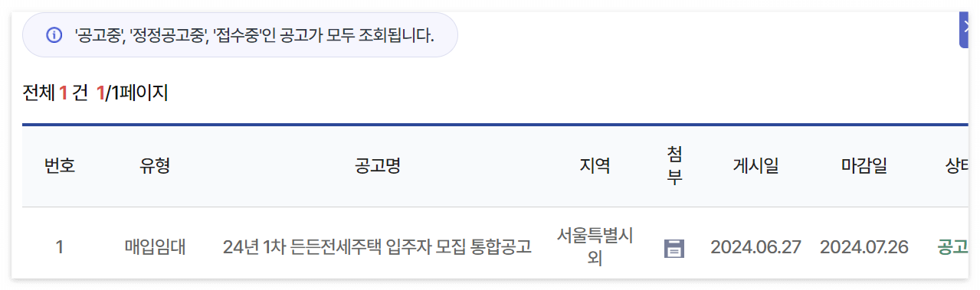Click the 공고명 column header
Screen dimensions: 980x290
pyautogui.click(x=378, y=165)
